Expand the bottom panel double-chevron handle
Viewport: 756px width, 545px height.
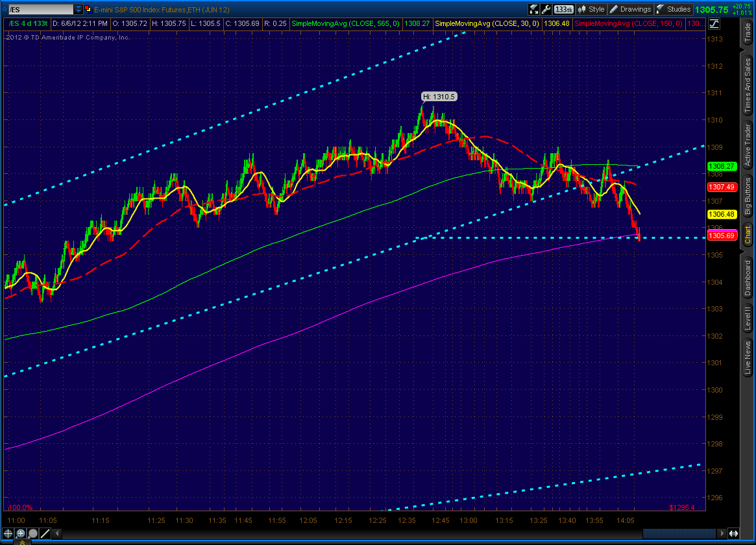(22, 542)
